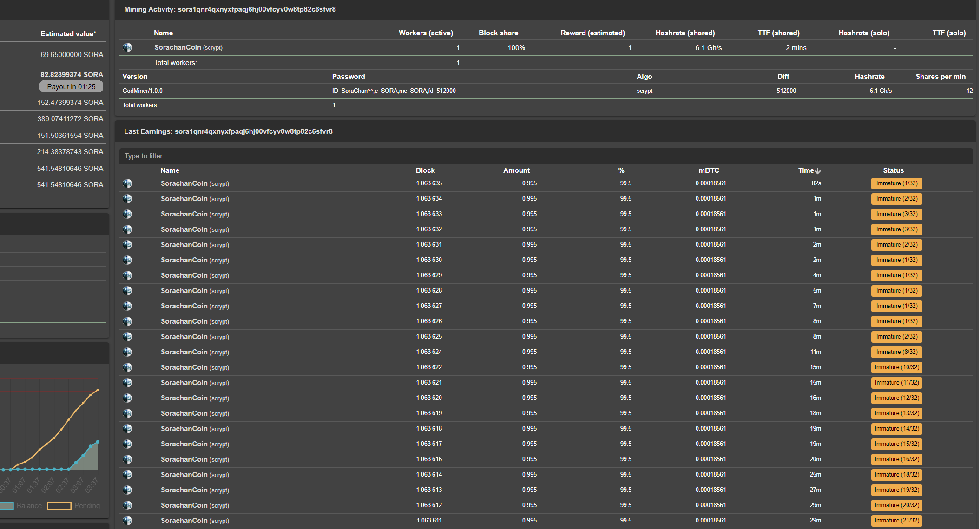Screen dimensions: 980x529
Task: Click the coin icon for block 1 063 612
Action: [127, 505]
